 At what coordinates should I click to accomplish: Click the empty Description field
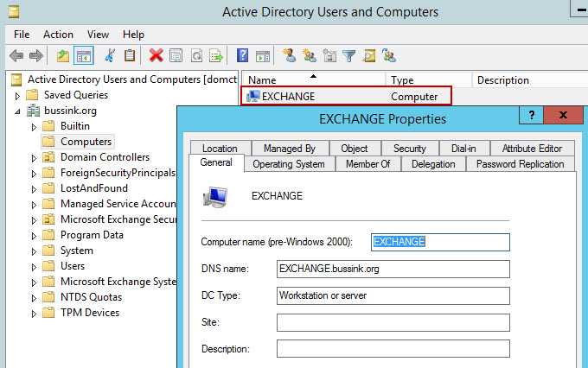[x=393, y=348]
